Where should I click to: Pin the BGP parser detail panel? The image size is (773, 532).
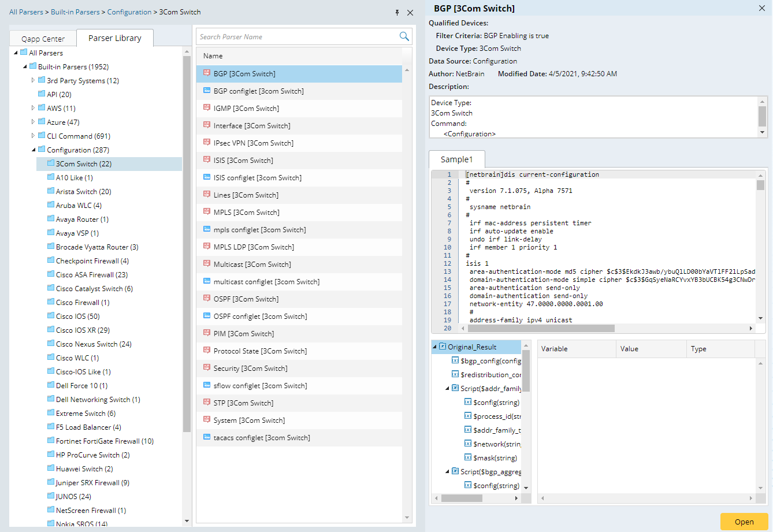point(397,12)
